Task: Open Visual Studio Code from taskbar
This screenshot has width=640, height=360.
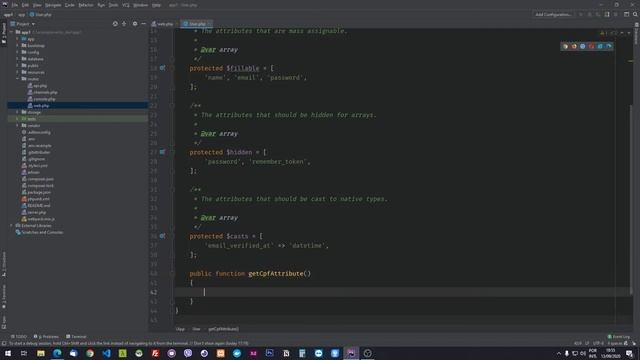Action: pos(106,353)
